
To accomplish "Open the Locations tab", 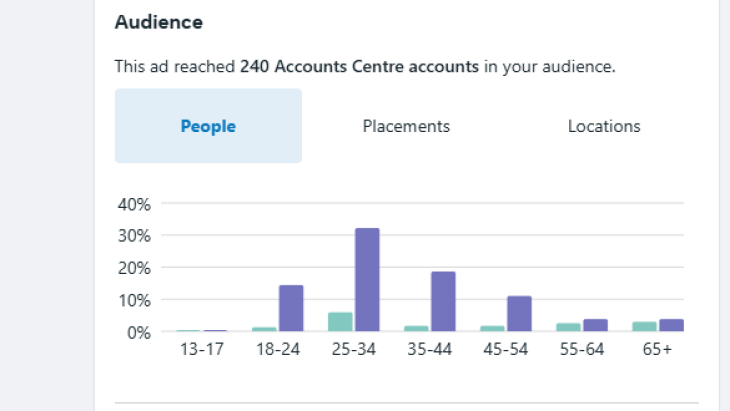I will point(604,126).
